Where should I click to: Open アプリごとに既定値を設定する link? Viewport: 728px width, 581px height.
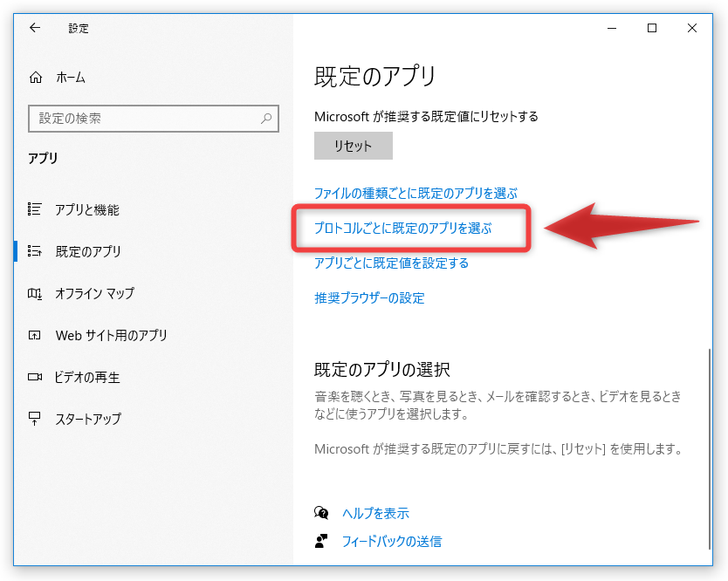(x=391, y=263)
